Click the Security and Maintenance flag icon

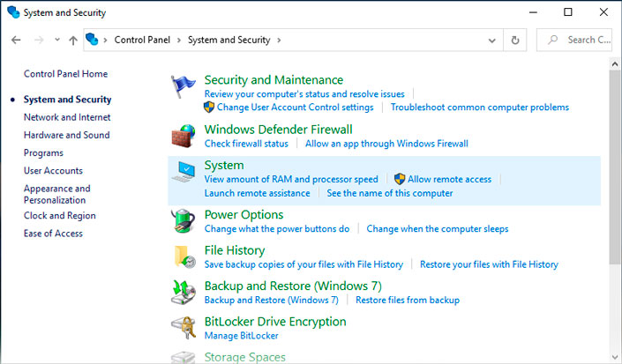[184, 86]
